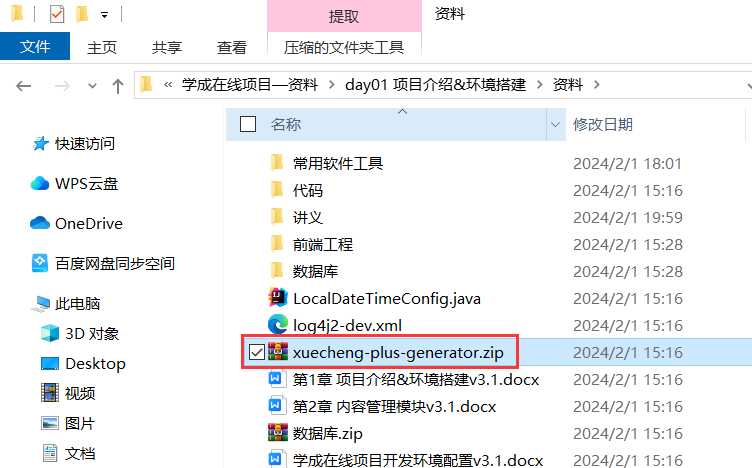
Task: Open the quick access toolbar customize dropdown
Action: 104,15
